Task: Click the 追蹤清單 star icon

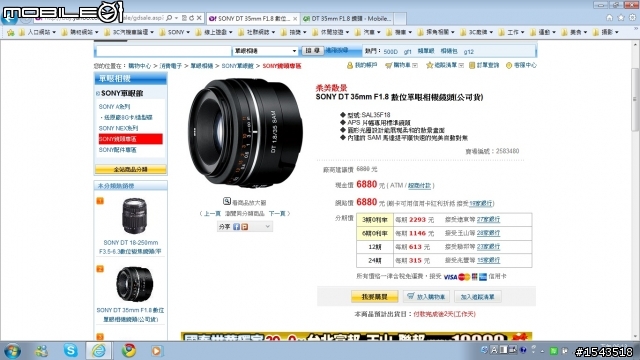Action: 429,65
